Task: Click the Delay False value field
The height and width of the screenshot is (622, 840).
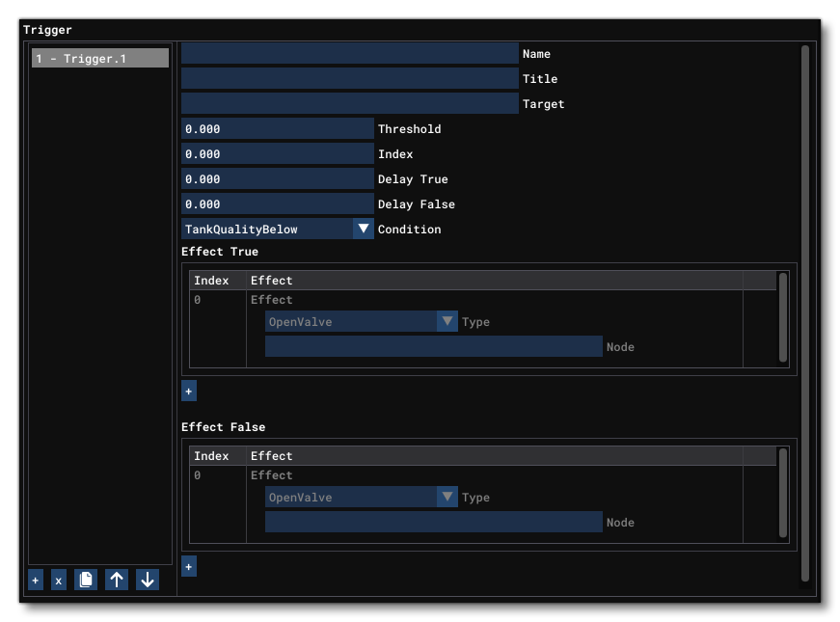Action: coord(277,204)
